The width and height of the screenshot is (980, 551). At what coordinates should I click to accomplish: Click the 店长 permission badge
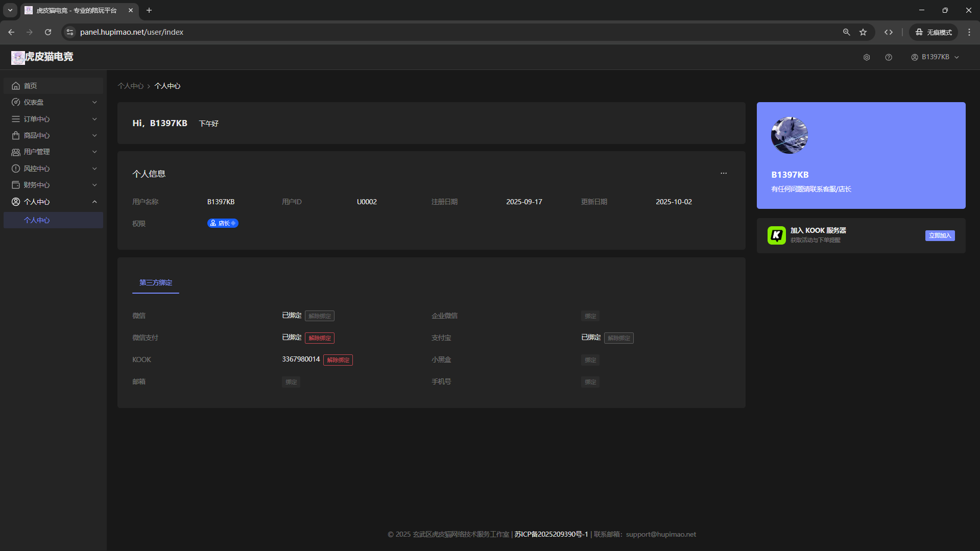(x=223, y=224)
